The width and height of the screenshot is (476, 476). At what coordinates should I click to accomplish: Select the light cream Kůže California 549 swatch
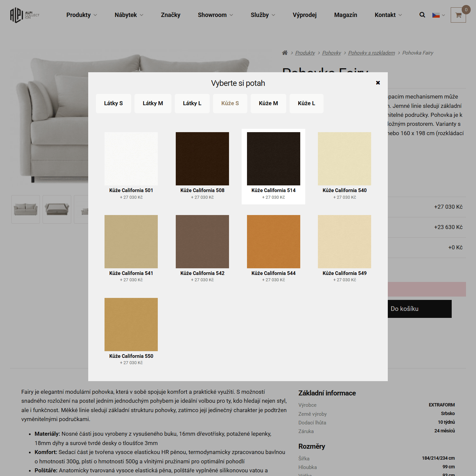pyautogui.click(x=345, y=242)
